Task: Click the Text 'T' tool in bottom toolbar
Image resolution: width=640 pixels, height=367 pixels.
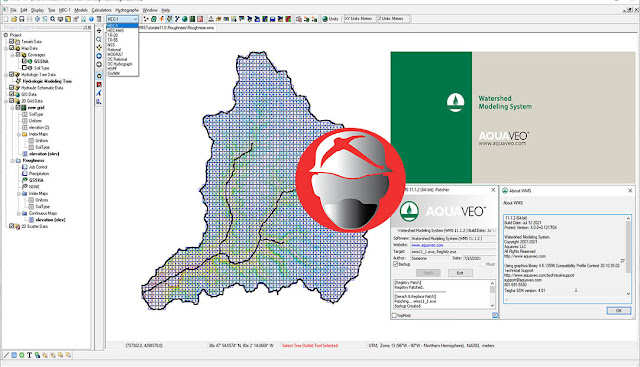Action: click(x=29, y=355)
